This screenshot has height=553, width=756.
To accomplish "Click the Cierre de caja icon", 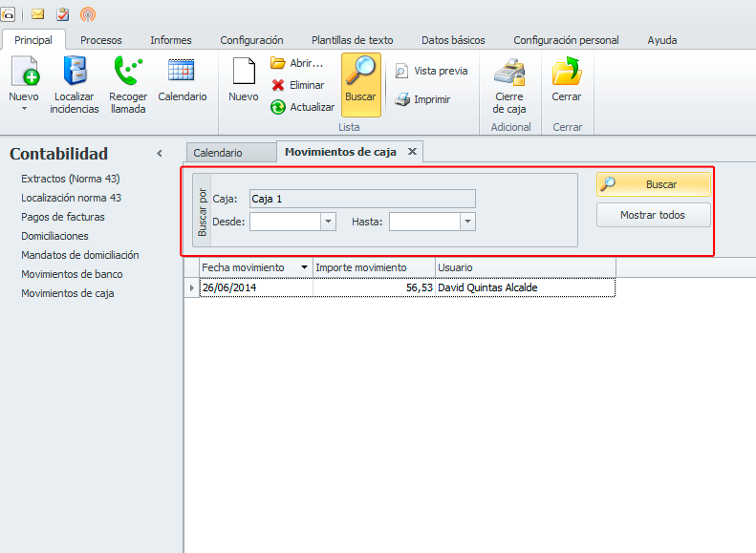I will click(x=508, y=72).
